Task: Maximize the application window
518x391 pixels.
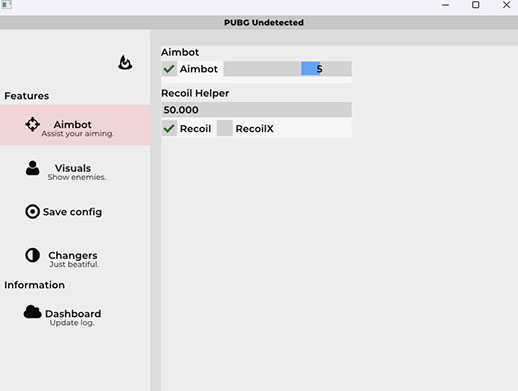Action: tap(476, 5)
